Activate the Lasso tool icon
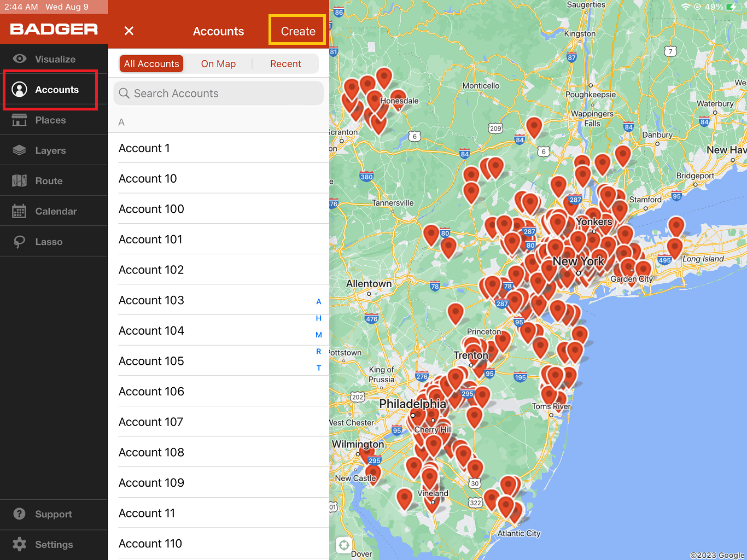The image size is (747, 560). (x=20, y=242)
